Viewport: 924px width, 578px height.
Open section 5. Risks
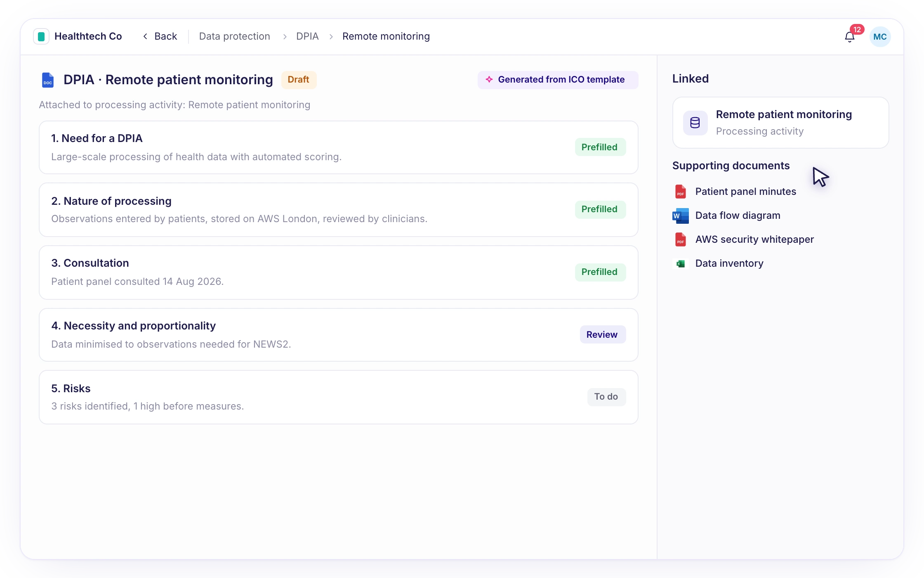[x=338, y=397]
